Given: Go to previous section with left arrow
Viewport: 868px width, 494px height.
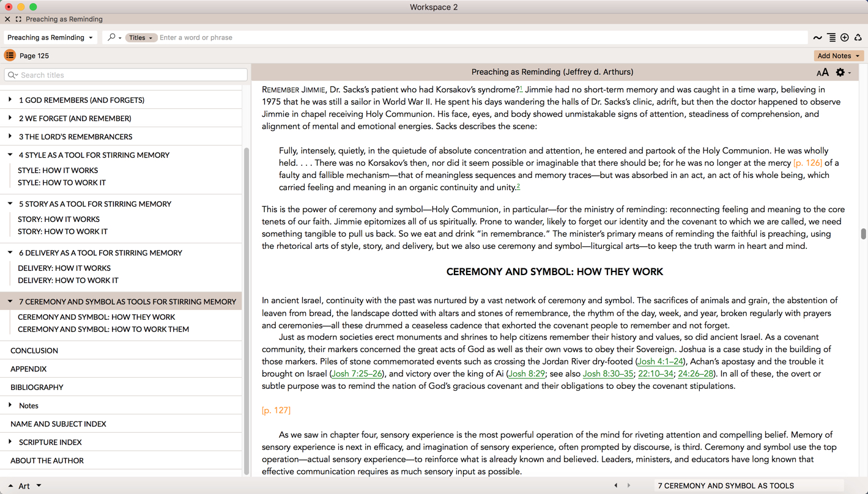Looking at the screenshot, I should 616,485.
